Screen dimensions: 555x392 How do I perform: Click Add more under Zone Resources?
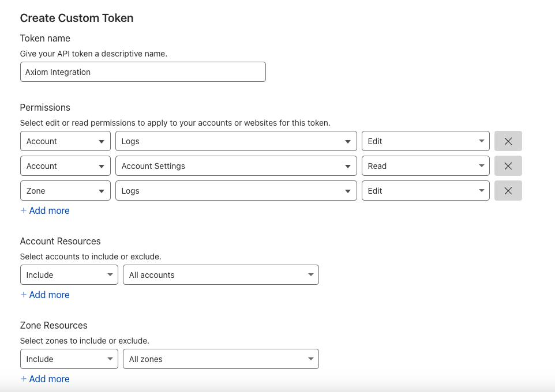(45, 379)
